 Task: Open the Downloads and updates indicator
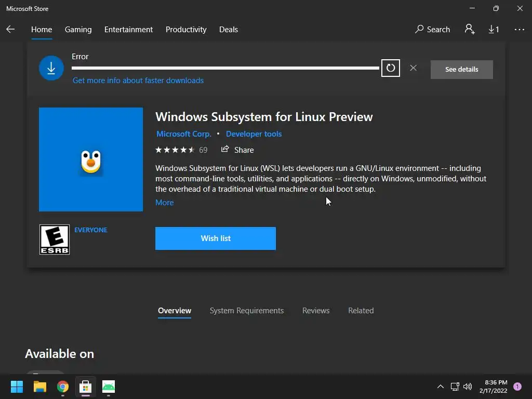(x=494, y=30)
